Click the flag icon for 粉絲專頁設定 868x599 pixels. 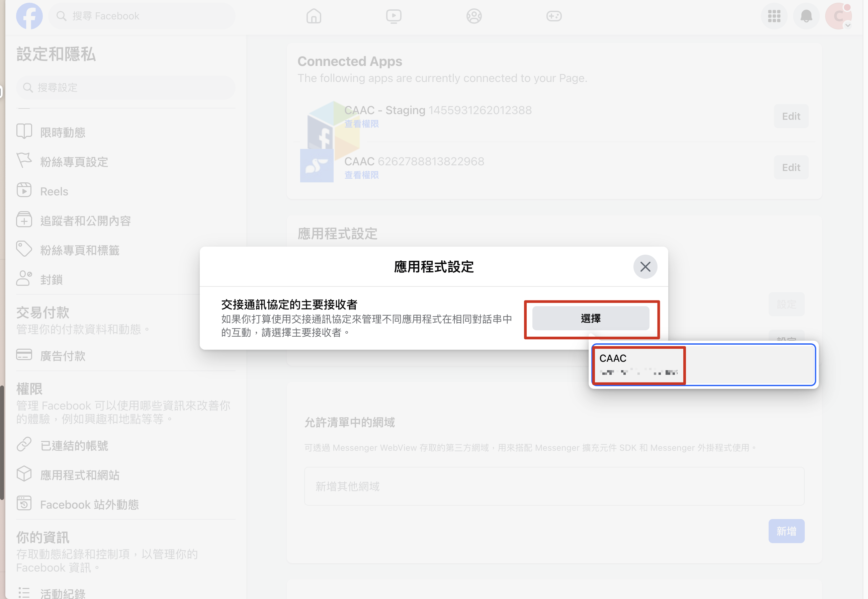point(24,161)
